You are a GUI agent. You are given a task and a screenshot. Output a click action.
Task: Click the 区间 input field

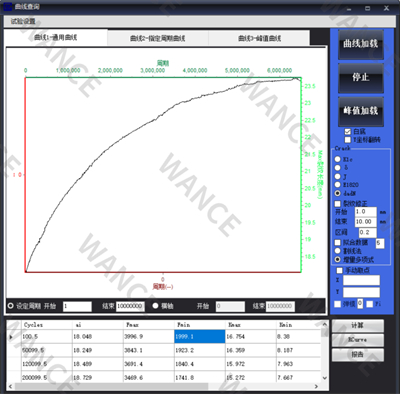pos(368,232)
